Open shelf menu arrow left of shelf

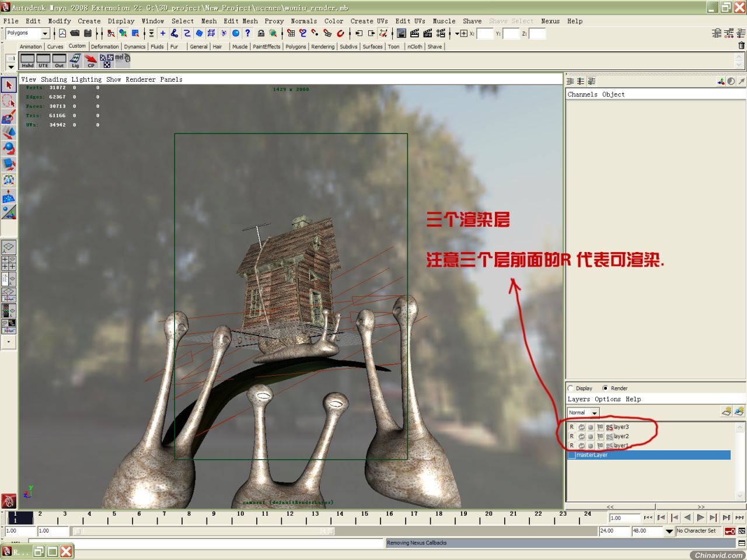11,66
